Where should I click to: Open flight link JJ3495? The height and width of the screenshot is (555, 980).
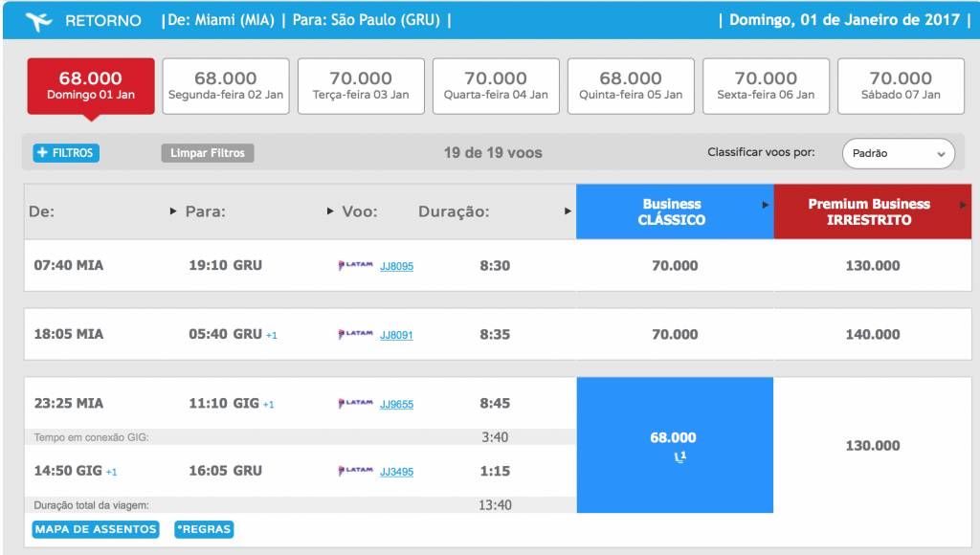pos(397,472)
